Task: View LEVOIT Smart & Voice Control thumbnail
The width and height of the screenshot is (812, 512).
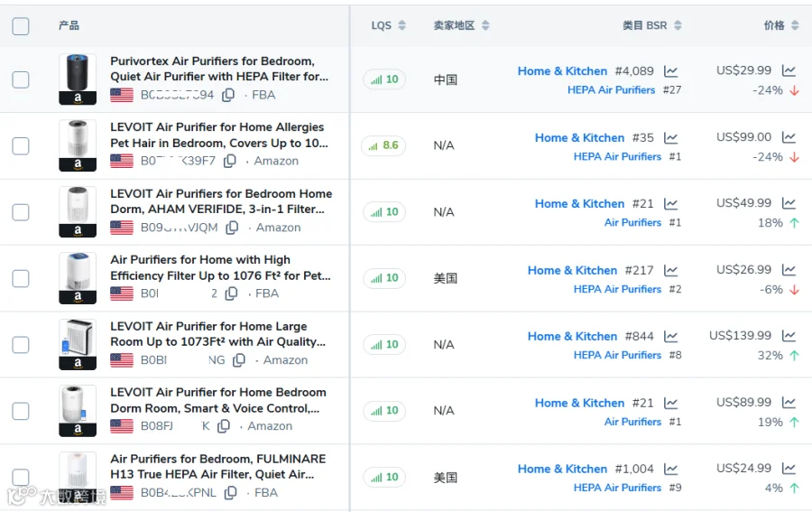Action: coord(78,411)
